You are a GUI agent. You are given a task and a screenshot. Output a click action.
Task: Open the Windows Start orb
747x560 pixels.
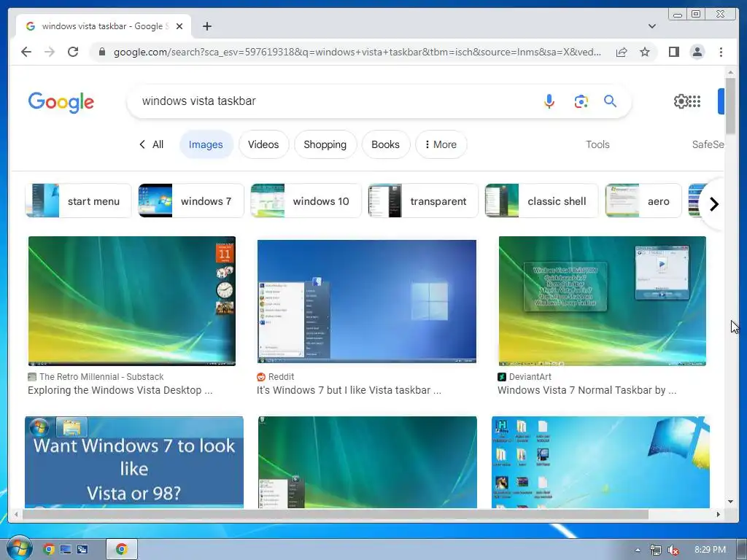point(18,548)
